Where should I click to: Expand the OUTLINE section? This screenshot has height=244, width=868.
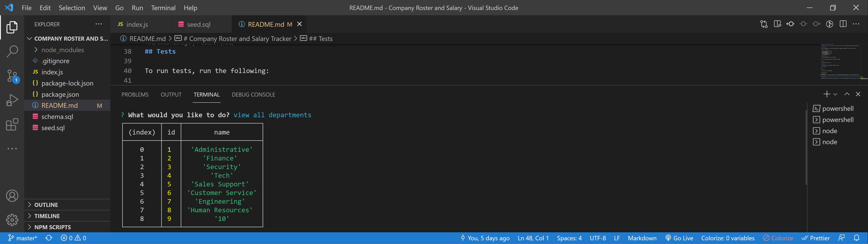(46, 205)
